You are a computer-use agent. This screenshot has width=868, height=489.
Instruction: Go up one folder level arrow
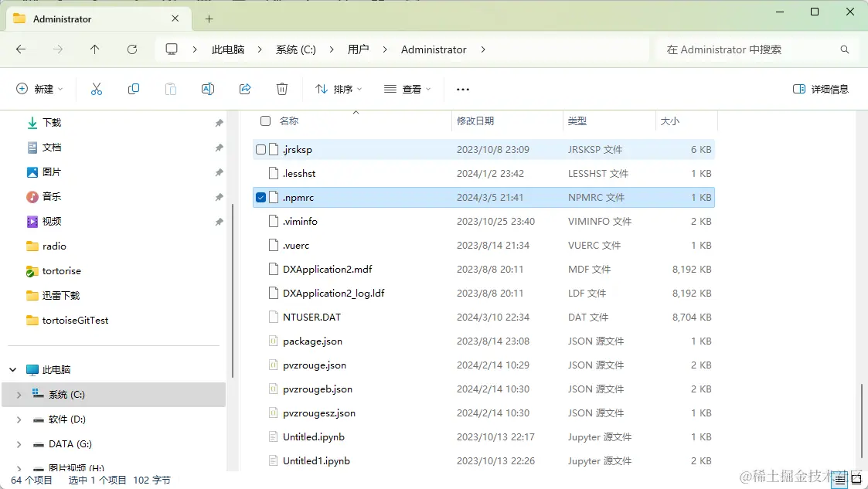94,49
